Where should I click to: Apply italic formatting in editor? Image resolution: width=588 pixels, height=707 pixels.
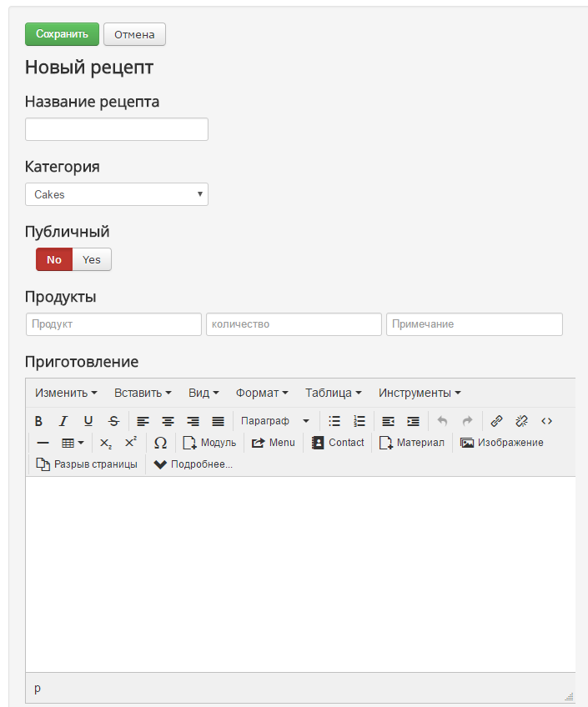tap(63, 421)
